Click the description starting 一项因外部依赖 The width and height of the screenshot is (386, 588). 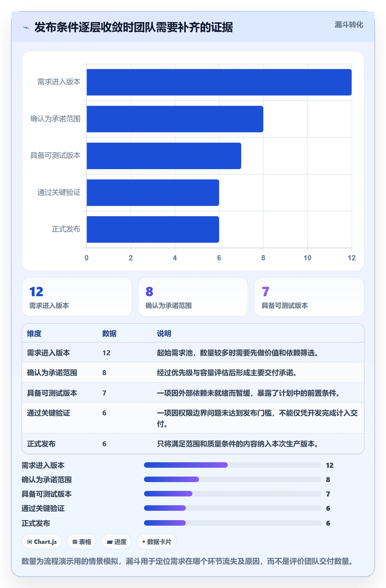[x=248, y=393]
